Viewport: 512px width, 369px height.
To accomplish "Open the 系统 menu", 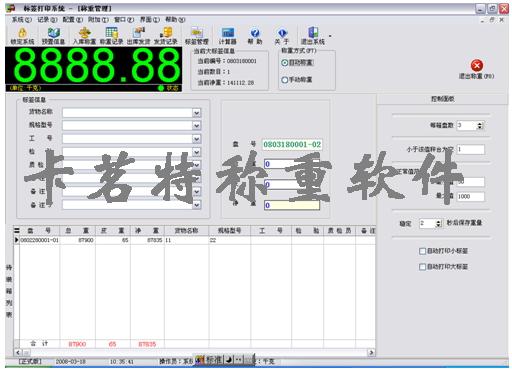I will coord(22,20).
